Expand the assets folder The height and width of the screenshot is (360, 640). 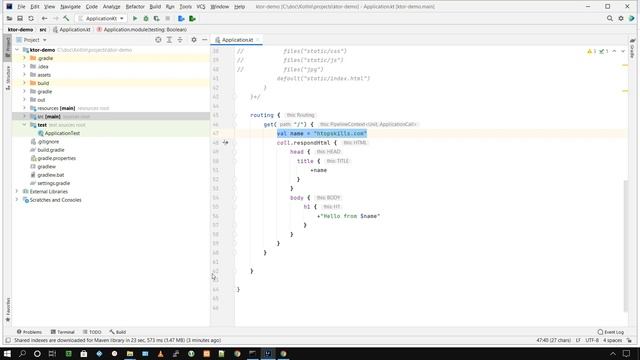pos(24,75)
